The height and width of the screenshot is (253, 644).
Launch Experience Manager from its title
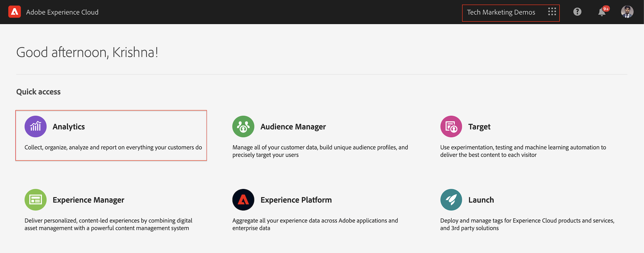tap(88, 200)
